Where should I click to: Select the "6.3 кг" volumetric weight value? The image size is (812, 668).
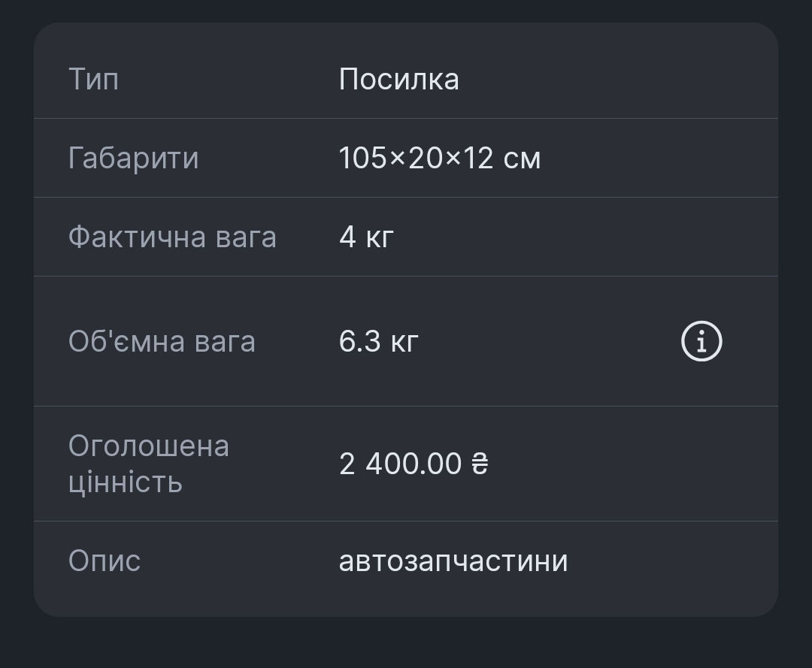click(x=378, y=342)
